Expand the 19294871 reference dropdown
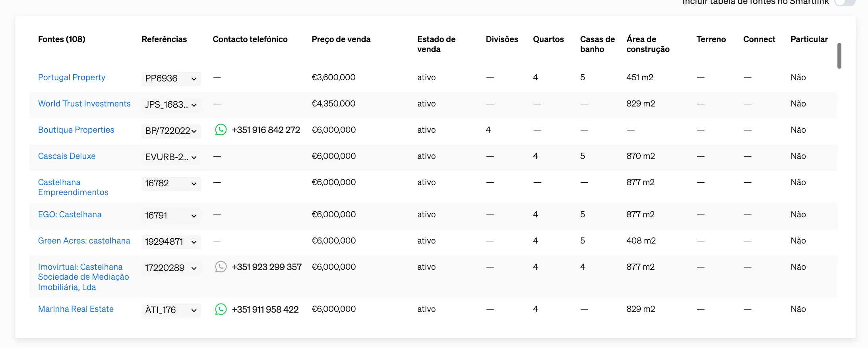The width and height of the screenshot is (868, 348). pyautogui.click(x=171, y=242)
